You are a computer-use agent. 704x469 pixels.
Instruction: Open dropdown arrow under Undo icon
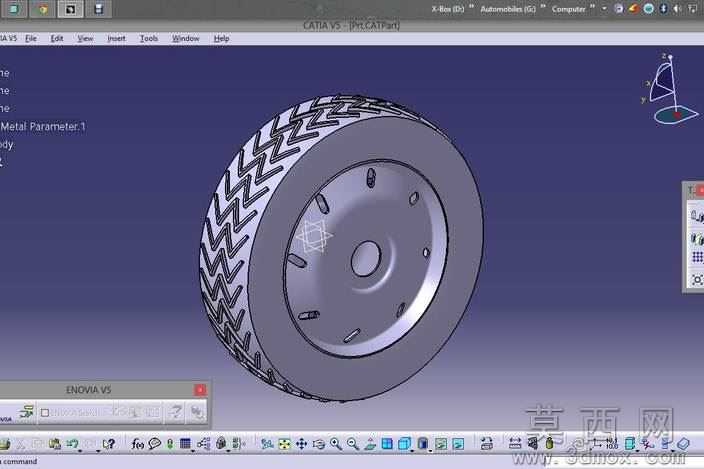point(80,451)
